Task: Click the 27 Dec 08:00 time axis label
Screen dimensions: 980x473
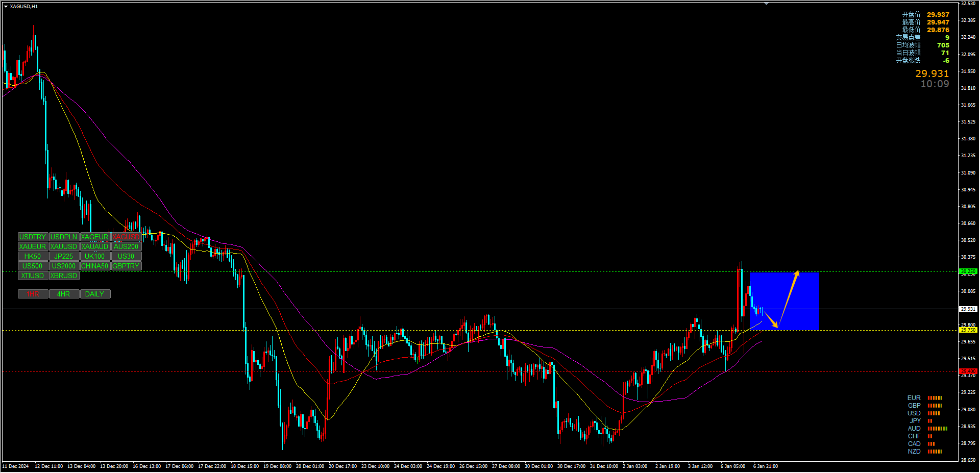Action: tap(506, 466)
